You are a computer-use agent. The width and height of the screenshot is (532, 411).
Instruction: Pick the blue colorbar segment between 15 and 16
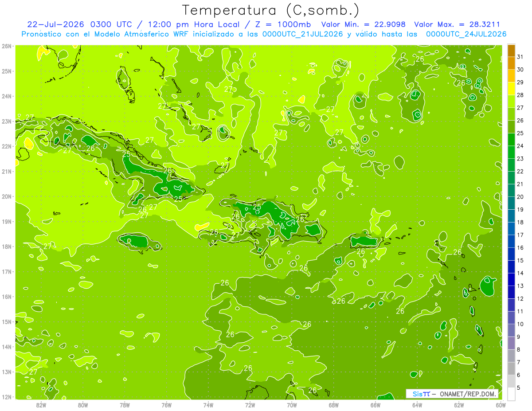click(511, 254)
